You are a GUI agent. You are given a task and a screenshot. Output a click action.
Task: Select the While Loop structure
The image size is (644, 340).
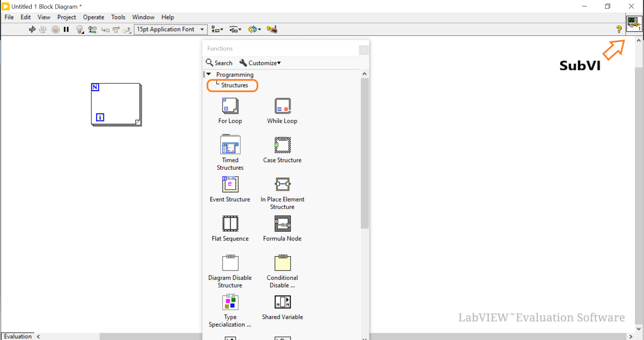coord(282,106)
